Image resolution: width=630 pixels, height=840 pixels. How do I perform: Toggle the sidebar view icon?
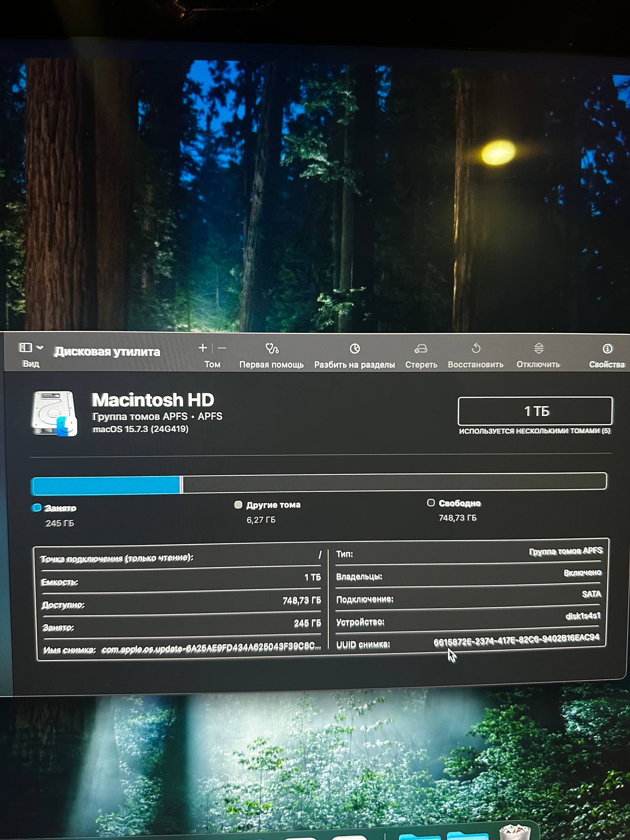(x=26, y=347)
